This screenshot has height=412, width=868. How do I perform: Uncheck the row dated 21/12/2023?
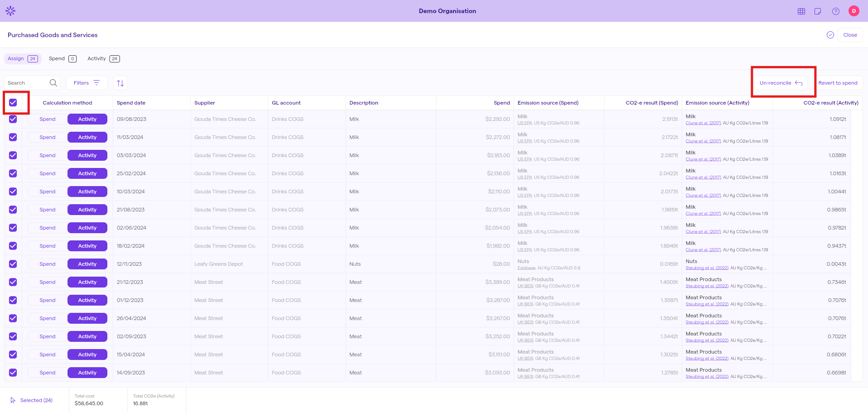pos(13,282)
